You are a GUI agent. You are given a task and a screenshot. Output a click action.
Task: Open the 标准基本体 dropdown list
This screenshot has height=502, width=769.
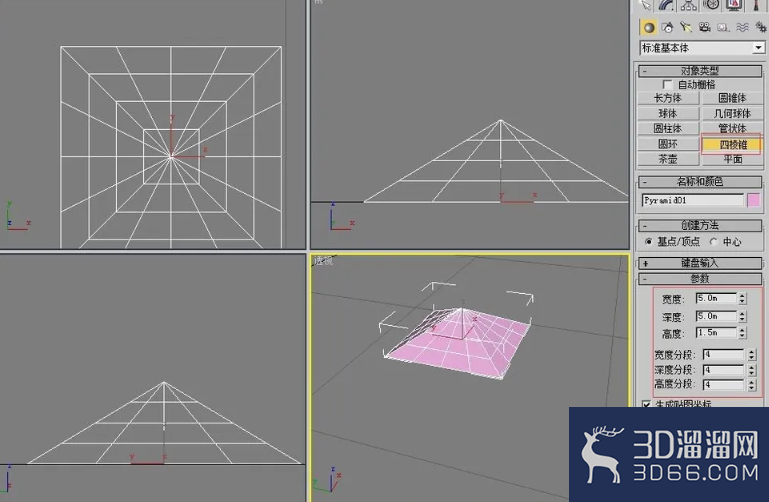point(758,48)
